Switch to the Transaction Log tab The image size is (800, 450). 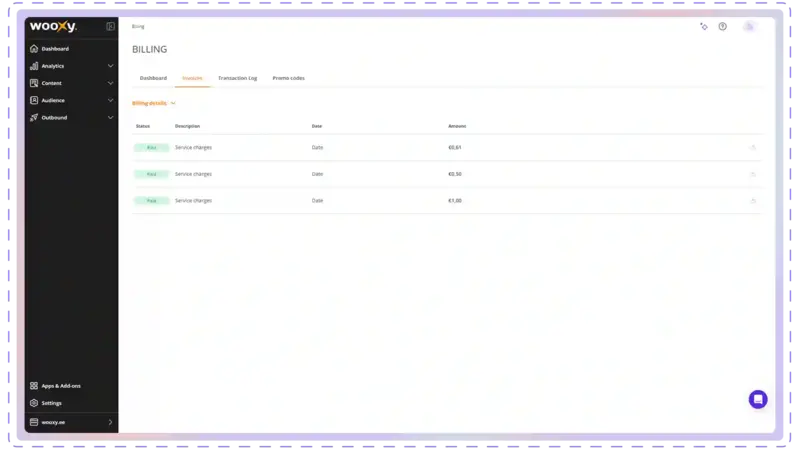(237, 78)
